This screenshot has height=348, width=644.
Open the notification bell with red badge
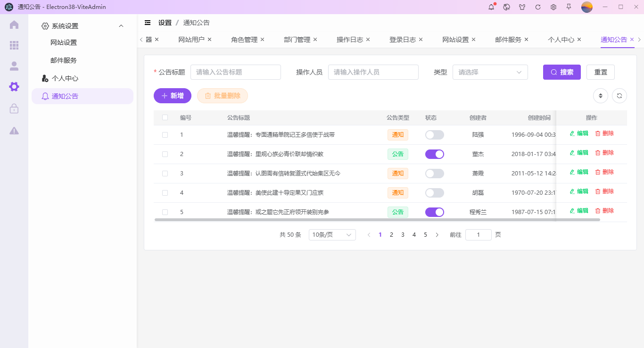click(x=491, y=7)
